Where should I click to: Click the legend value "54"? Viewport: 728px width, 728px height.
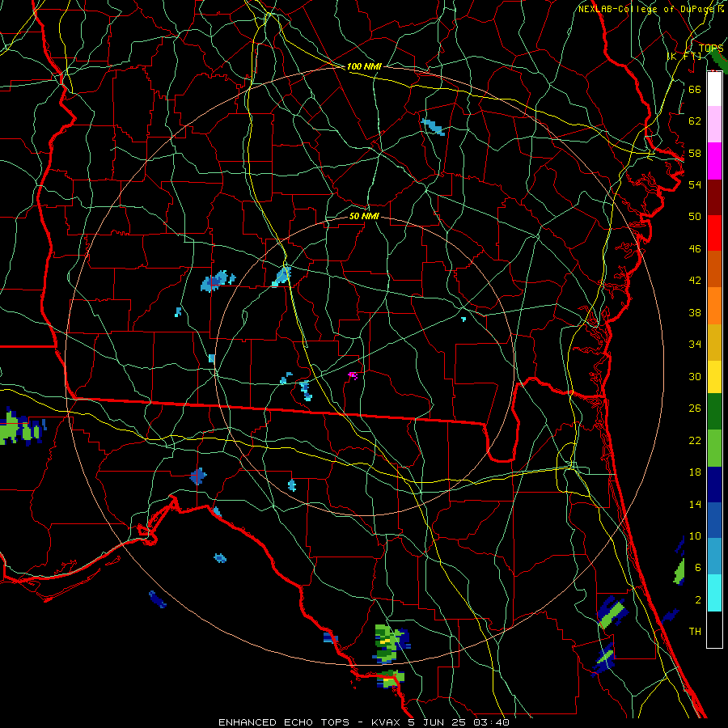click(695, 184)
